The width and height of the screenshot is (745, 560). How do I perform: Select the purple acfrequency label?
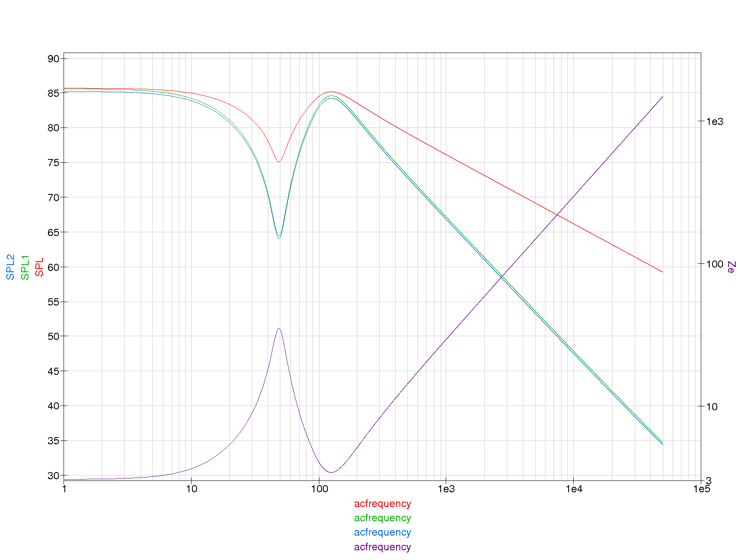point(382,547)
